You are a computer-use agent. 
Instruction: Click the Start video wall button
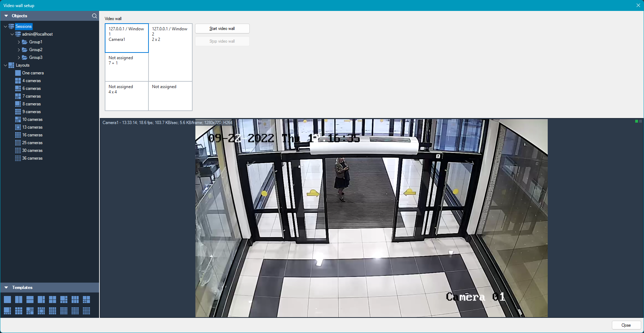coord(222,29)
